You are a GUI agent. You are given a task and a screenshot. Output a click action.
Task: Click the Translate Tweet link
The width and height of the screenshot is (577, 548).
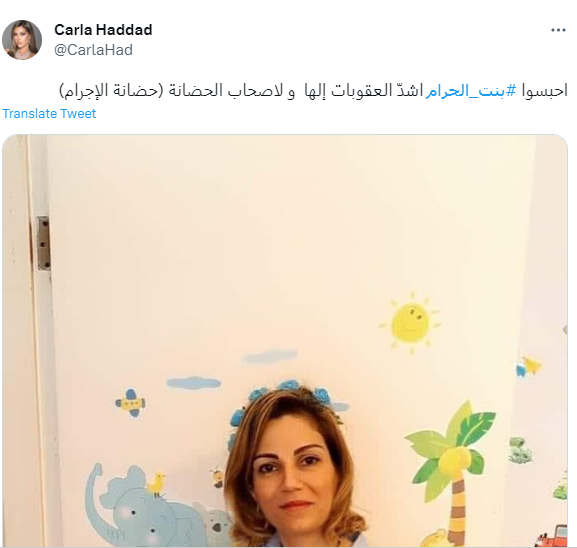[49, 113]
